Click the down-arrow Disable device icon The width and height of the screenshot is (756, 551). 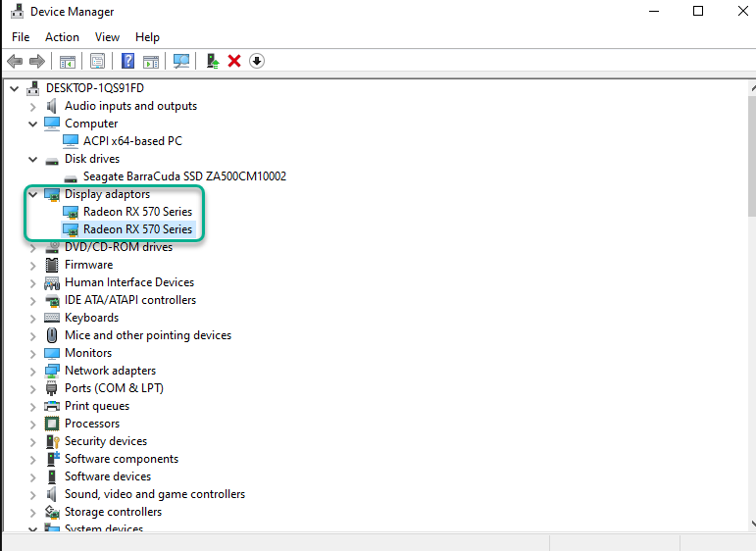point(257,61)
